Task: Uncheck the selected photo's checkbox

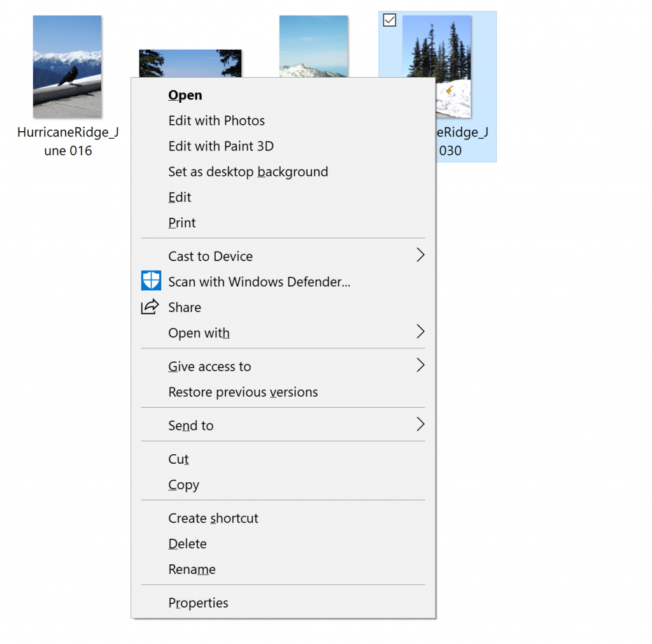Action: tap(390, 20)
